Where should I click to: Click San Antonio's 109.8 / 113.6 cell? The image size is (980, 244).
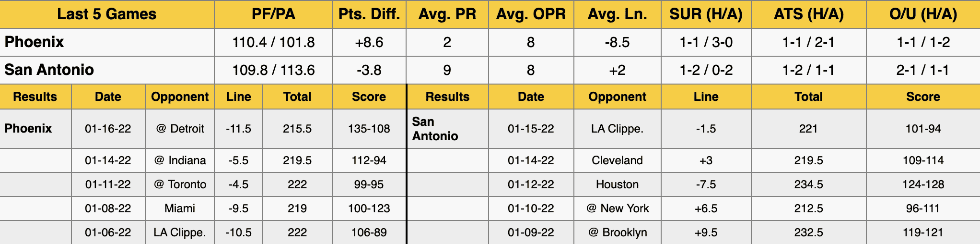coord(273,70)
